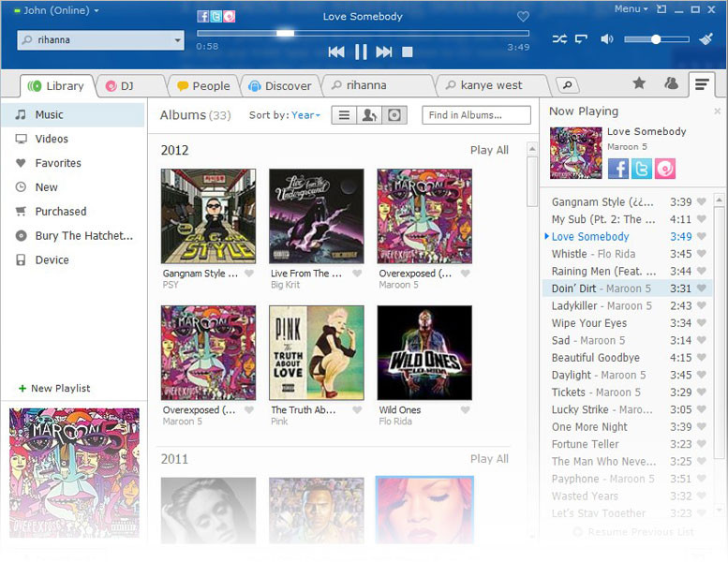This screenshot has height=563, width=728.
Task: Favorite the Gangnam Style album heart
Action: pyautogui.click(x=249, y=274)
